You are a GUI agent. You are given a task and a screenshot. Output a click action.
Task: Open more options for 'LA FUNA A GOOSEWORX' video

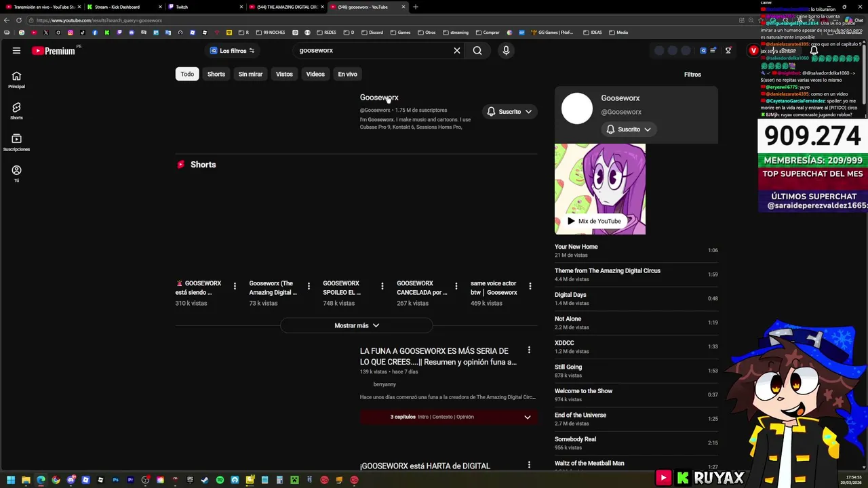(x=529, y=350)
